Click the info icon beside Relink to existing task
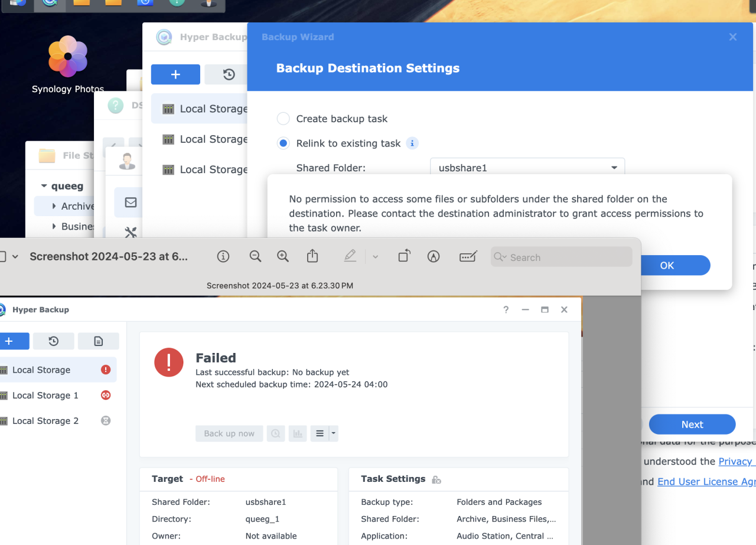Screen dimensions: 756x545 413,143
